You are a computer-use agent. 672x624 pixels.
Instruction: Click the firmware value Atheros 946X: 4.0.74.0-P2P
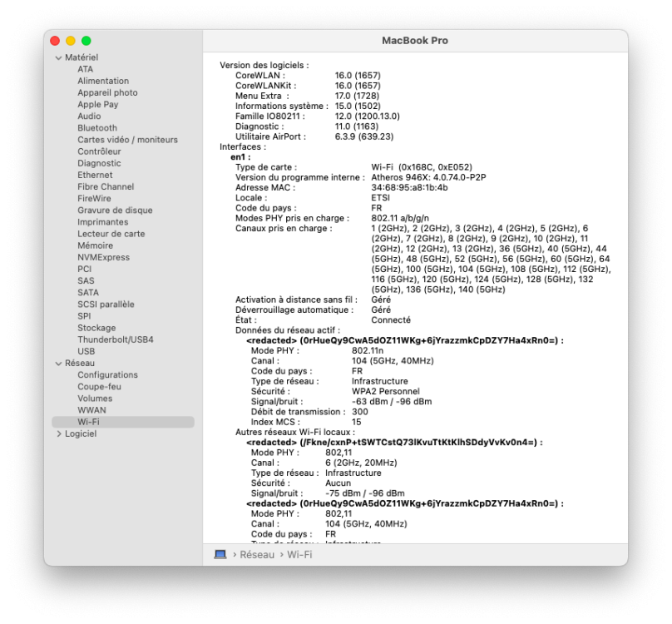click(428, 177)
